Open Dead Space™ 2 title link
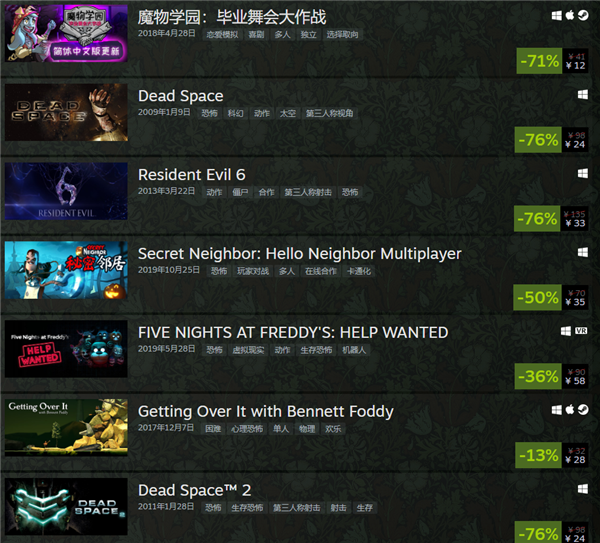The width and height of the screenshot is (600, 543). tap(194, 490)
